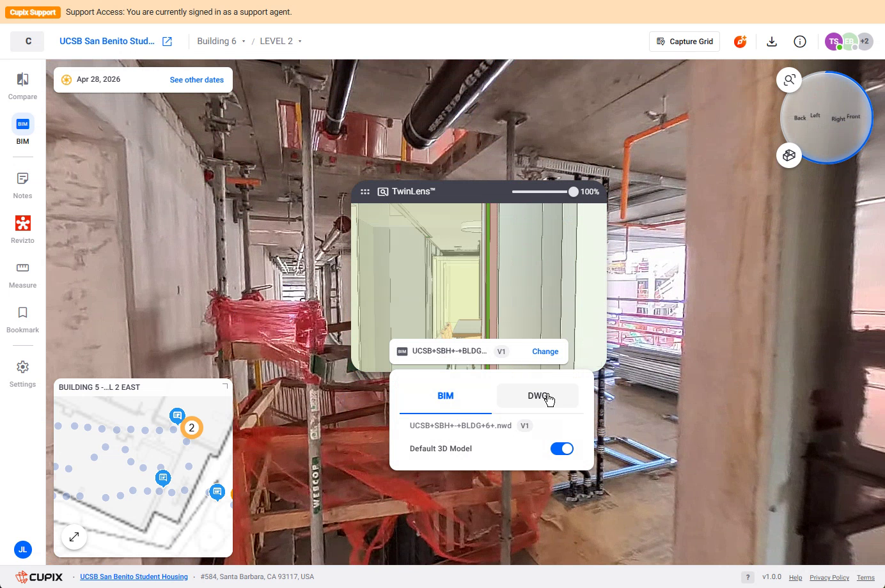Collapse the minimap with corner icon
This screenshot has width=885, height=588.
[224, 387]
